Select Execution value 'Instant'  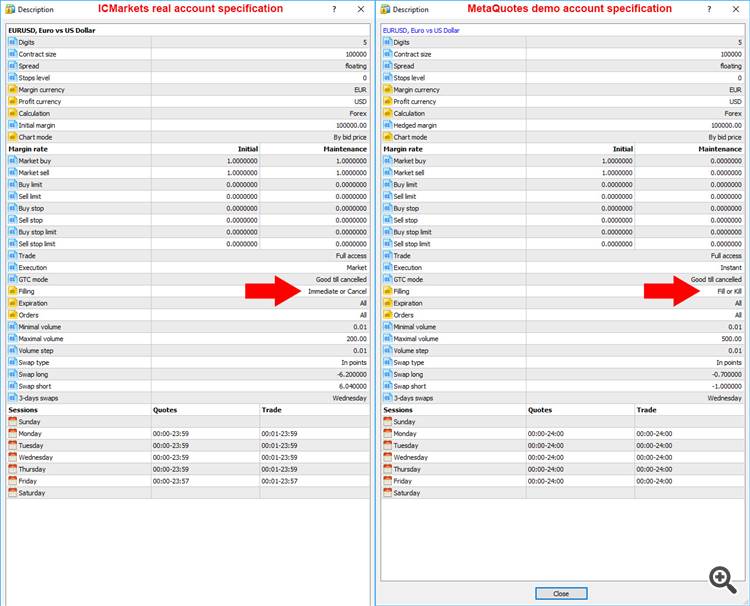(x=731, y=267)
